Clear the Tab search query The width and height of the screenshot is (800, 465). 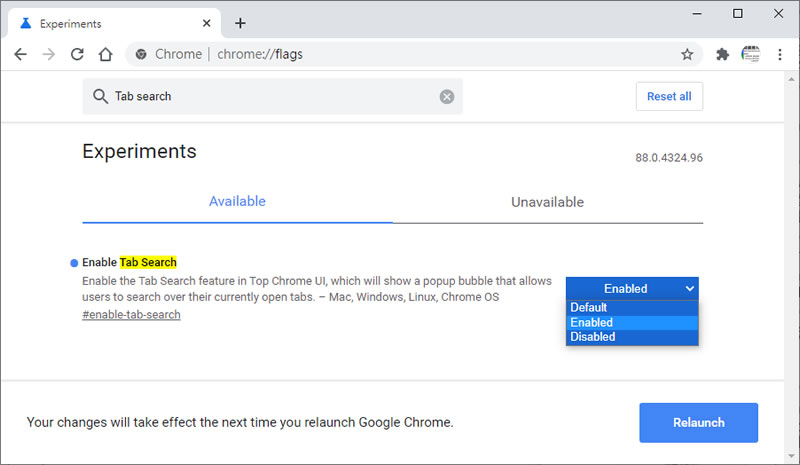447,96
